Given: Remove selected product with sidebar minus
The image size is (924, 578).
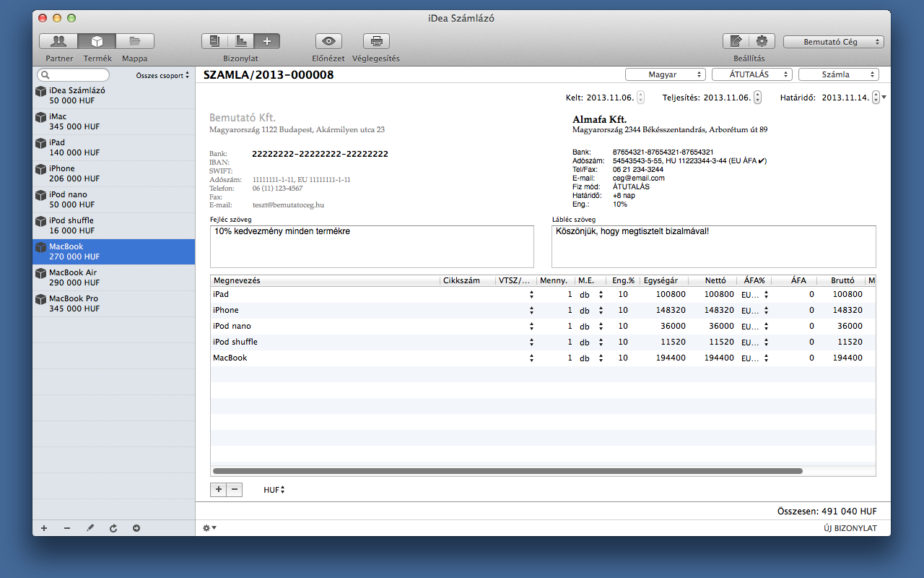Looking at the screenshot, I should click(x=67, y=528).
